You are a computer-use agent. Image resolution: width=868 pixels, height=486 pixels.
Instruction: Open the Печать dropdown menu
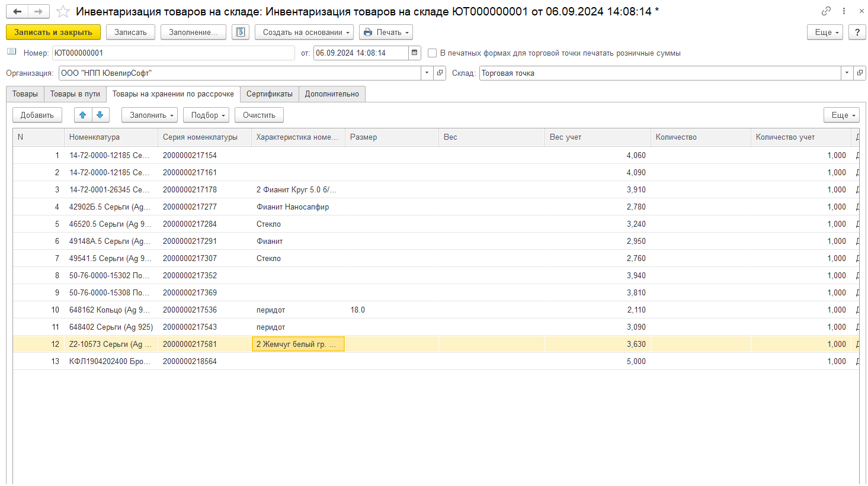click(x=386, y=32)
